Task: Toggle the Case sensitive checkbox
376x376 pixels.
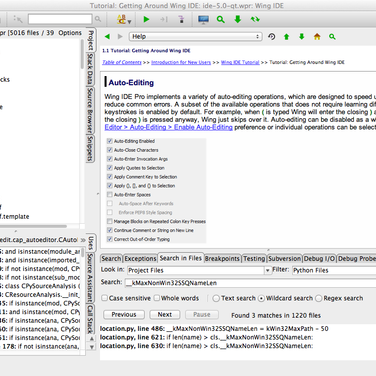Action: pyautogui.click(x=105, y=298)
